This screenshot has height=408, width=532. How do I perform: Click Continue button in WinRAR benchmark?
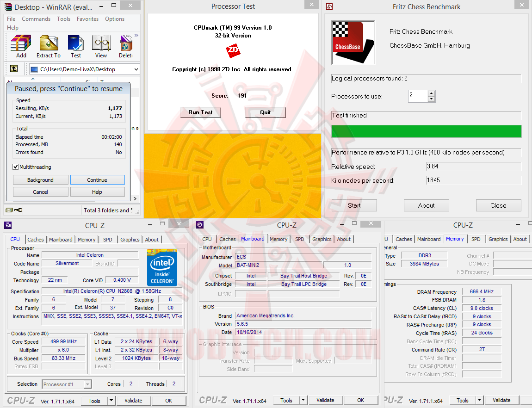coord(97,180)
